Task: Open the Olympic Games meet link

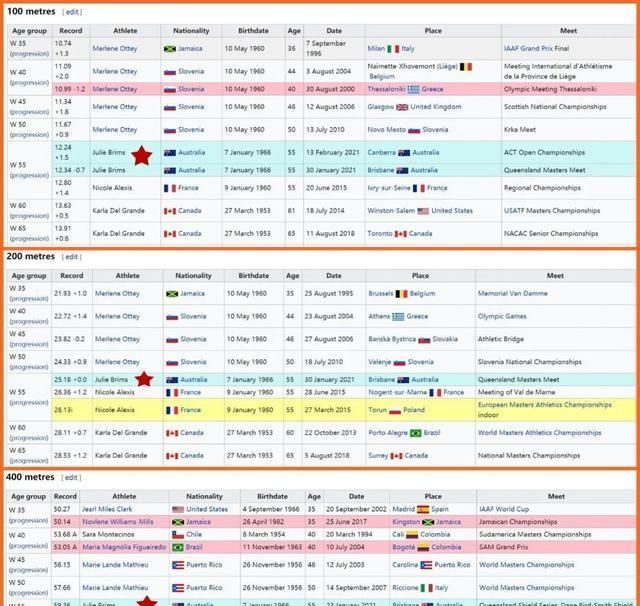Action: [502, 316]
